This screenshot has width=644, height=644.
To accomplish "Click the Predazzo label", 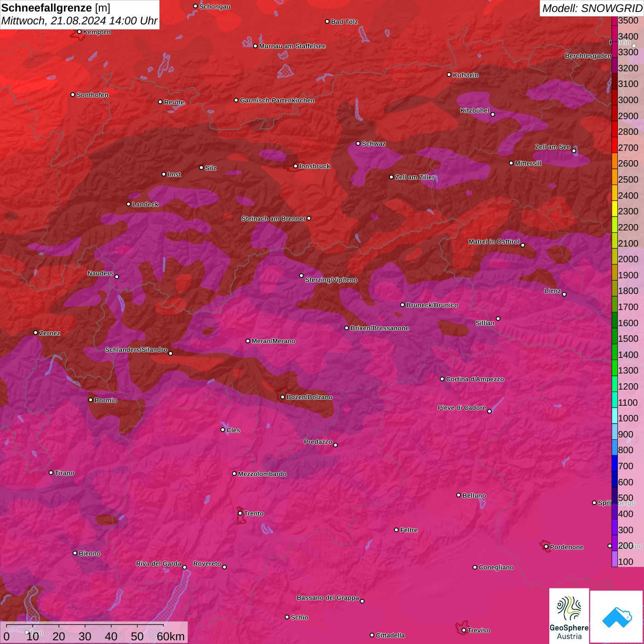I will pos(318,442).
